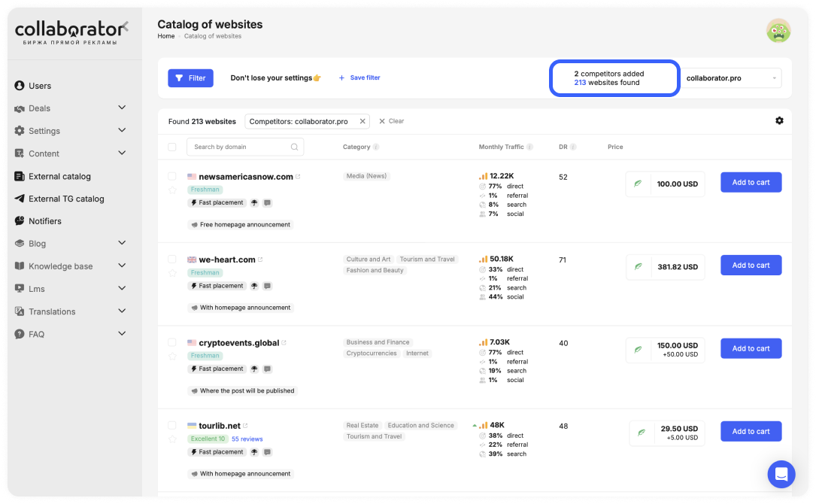The width and height of the screenshot is (816, 504).
Task: Toggle the select-all checkbox in header
Action: coord(171,147)
